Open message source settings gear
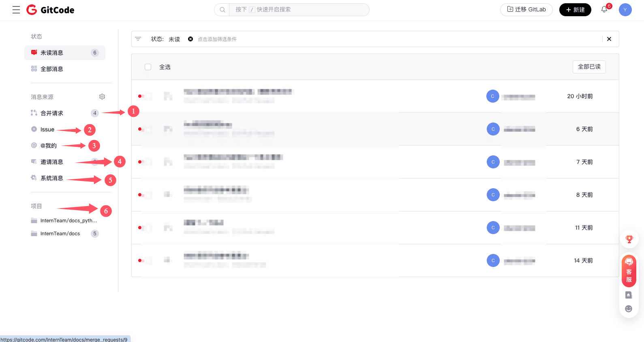644x342 pixels. tap(102, 97)
